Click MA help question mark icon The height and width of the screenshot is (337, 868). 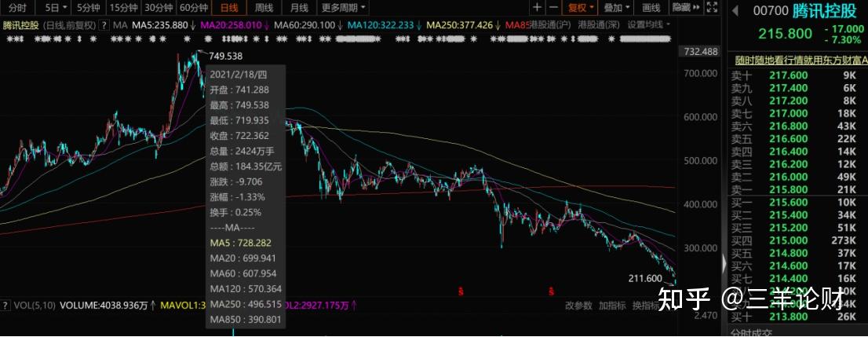coord(104,25)
